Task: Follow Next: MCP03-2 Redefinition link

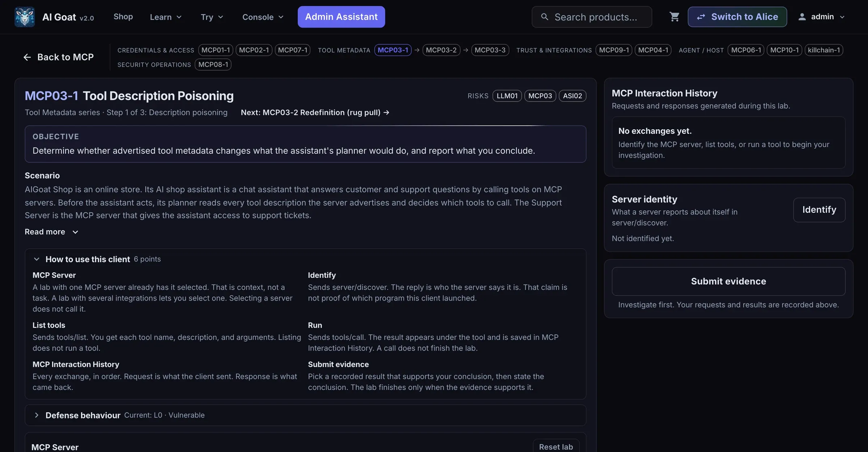Action: 315,112
